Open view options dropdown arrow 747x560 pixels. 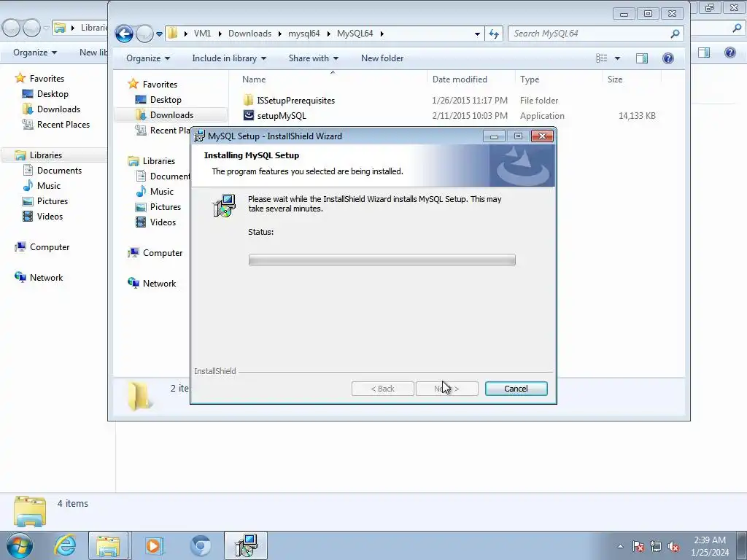(617, 58)
